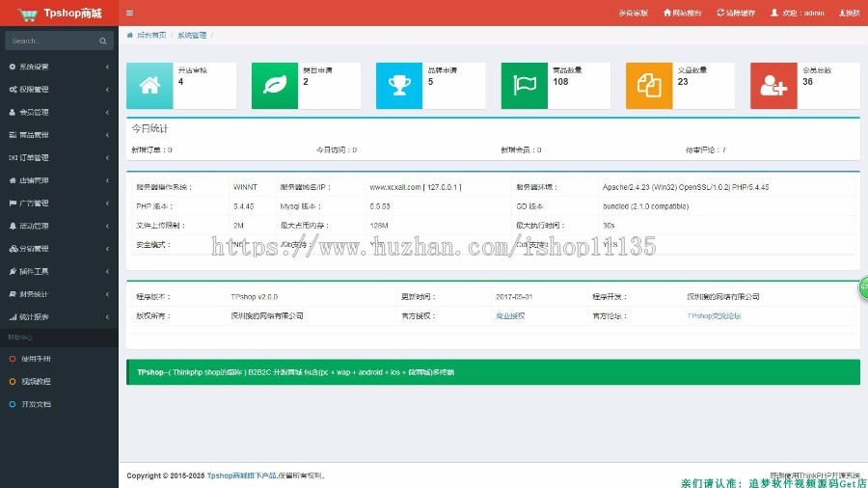The height and width of the screenshot is (488, 868).
Task: Open the 欢迎:admin user menu
Action: [x=798, y=13]
